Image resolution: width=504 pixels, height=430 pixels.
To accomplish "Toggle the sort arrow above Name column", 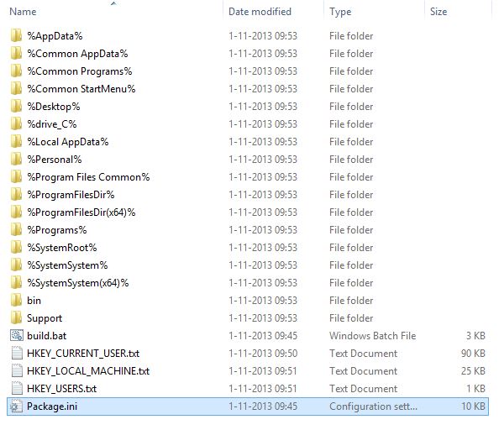I will pyautogui.click(x=113, y=3).
